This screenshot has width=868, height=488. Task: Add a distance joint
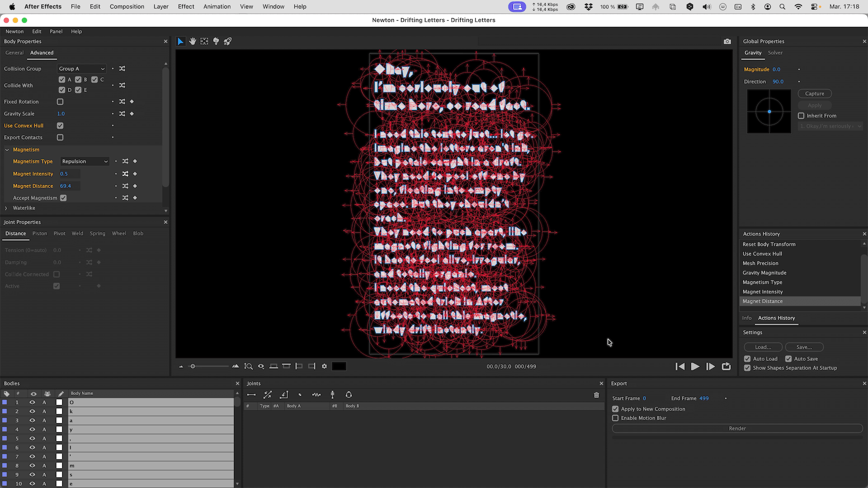pyautogui.click(x=251, y=394)
